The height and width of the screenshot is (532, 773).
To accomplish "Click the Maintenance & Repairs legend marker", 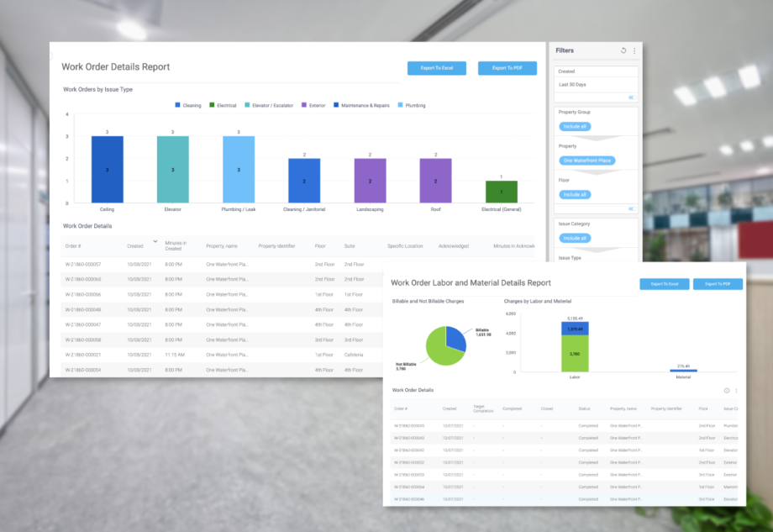I will [335, 105].
